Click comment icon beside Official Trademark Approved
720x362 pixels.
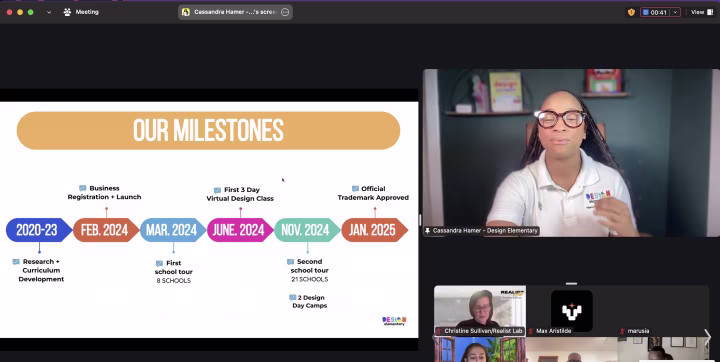[355, 188]
